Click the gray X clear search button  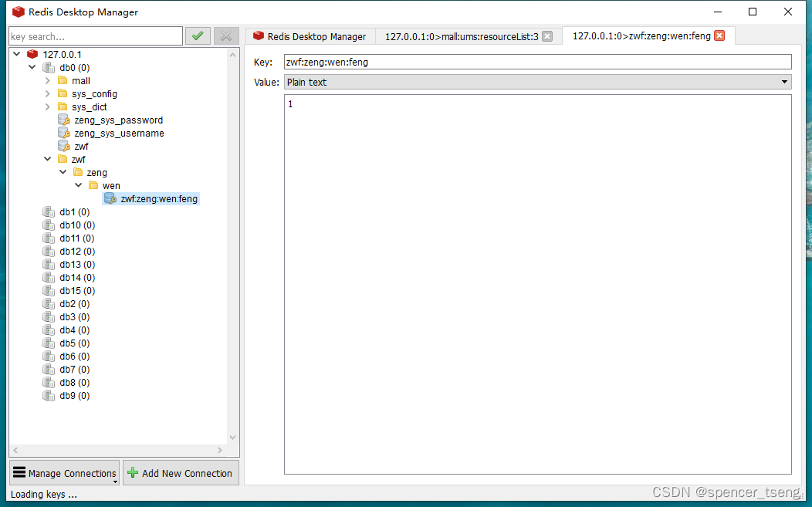(226, 35)
